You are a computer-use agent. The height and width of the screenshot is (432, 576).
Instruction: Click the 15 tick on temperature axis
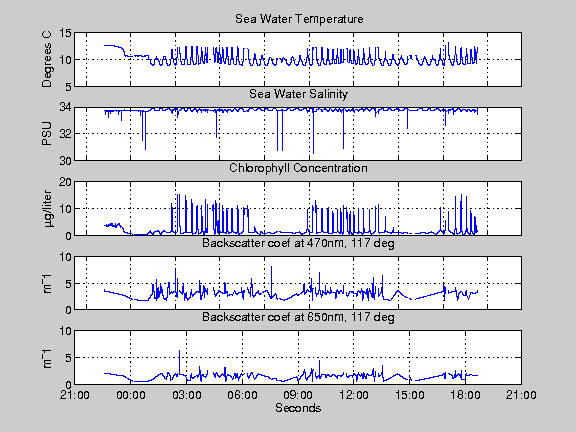point(65,33)
